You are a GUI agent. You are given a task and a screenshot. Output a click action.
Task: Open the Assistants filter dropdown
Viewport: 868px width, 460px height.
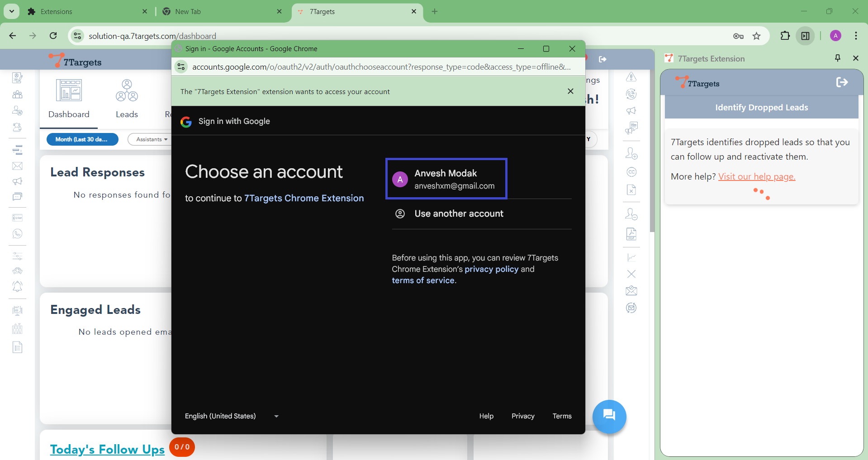[x=152, y=139]
